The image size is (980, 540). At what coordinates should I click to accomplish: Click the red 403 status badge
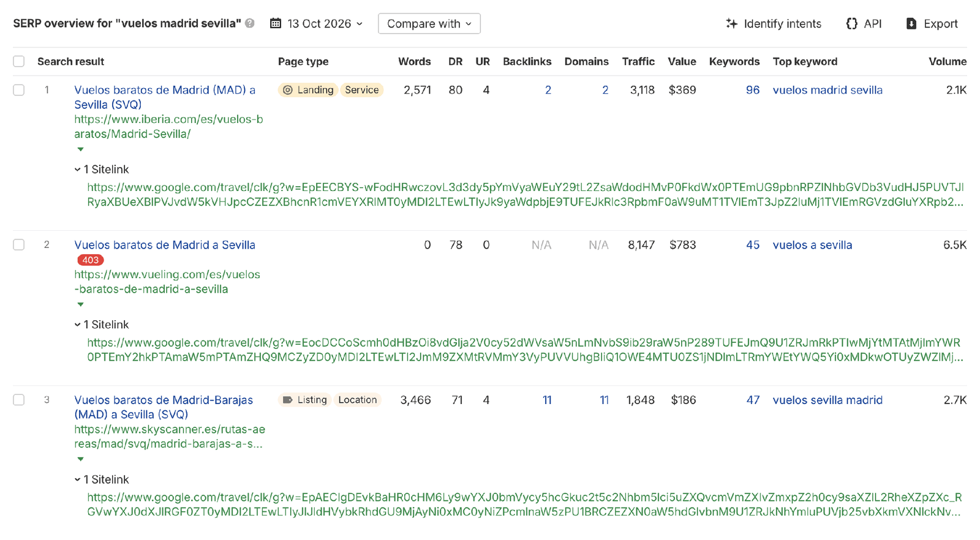(91, 260)
